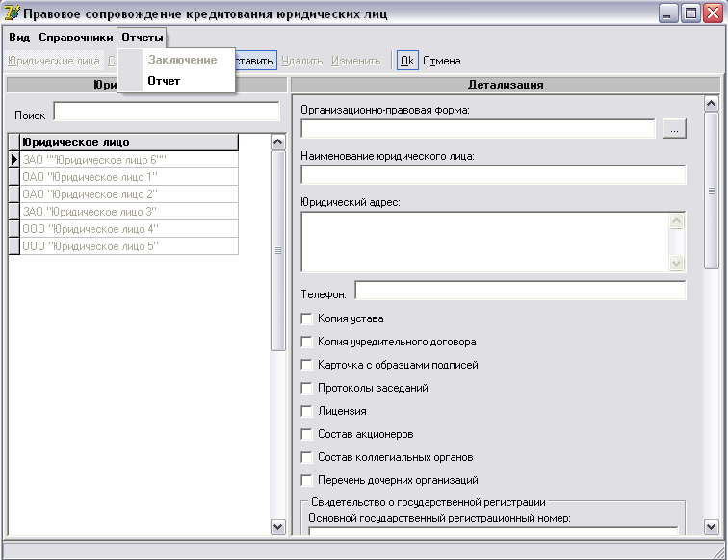Viewport: 728px width, 560px height.
Task: Open the Справочники menu
Action: (x=76, y=38)
